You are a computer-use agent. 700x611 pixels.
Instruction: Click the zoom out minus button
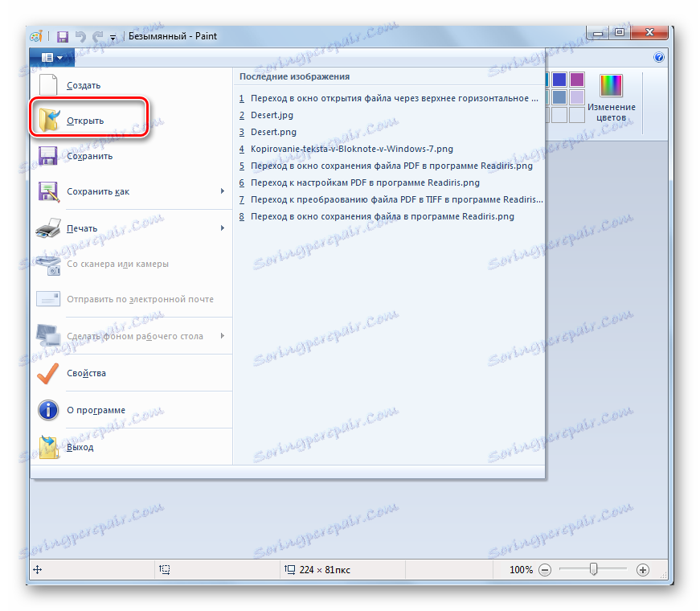(545, 570)
